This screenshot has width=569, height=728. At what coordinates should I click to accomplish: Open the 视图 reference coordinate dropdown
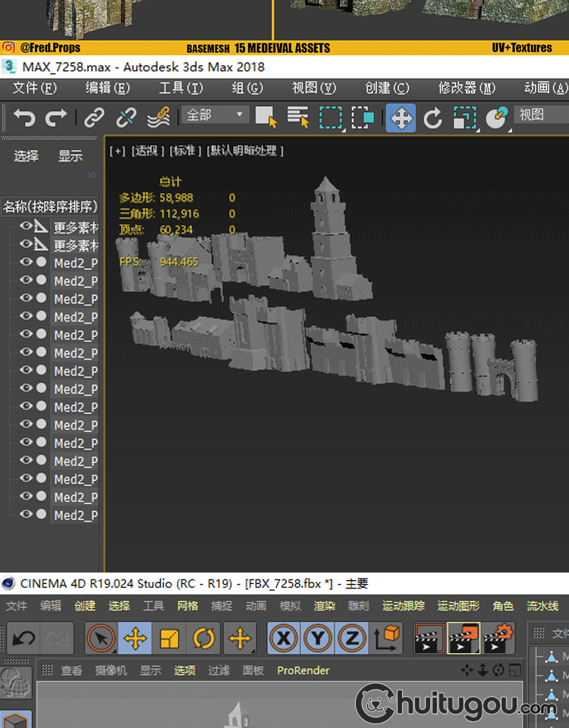click(x=541, y=115)
